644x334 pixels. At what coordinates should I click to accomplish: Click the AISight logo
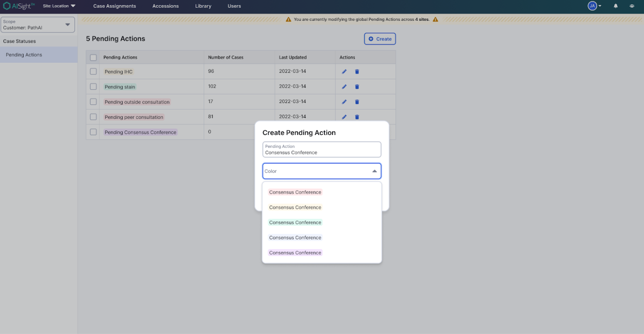(19, 6)
